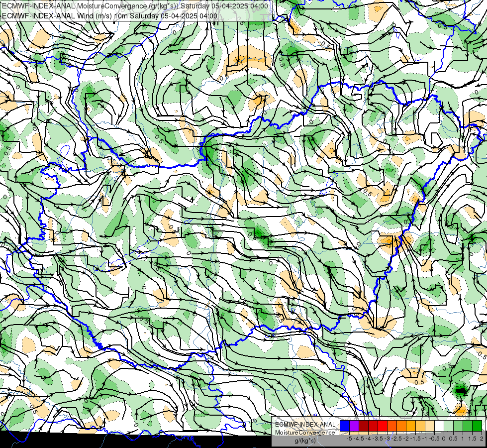Select the darkest green swatch (1.5 to 2)
Screen dimensions: 487x448
(x=477, y=426)
